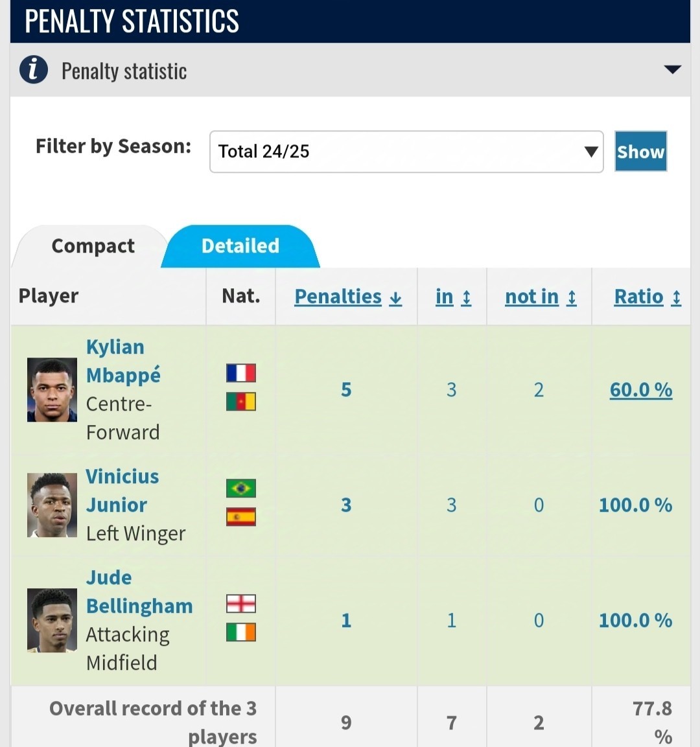This screenshot has width=700, height=747.
Task: Open Mbappé's 60.0 % ratio link
Action: pyautogui.click(x=641, y=390)
